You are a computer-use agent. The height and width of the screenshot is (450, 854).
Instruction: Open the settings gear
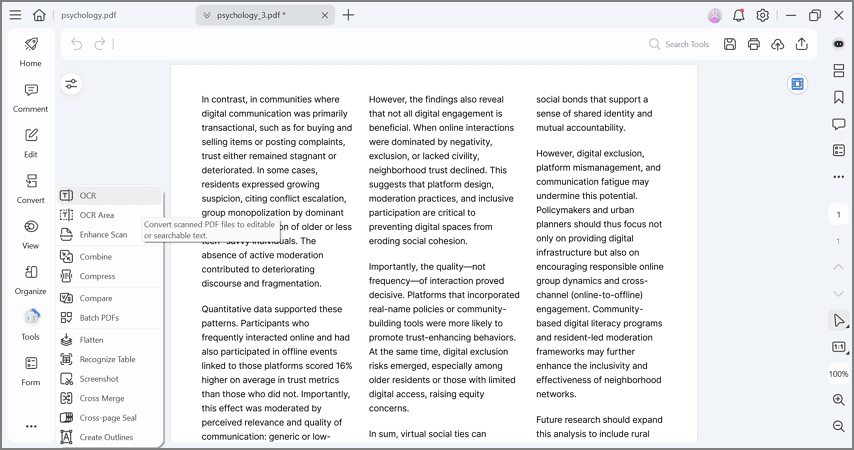coord(762,15)
